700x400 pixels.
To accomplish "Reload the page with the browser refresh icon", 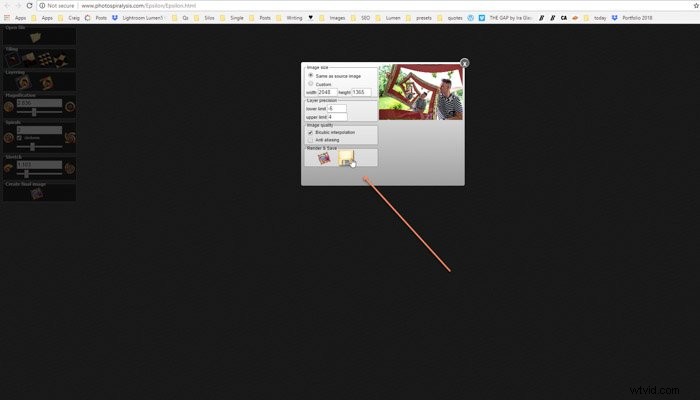I will pyautogui.click(x=29, y=5).
